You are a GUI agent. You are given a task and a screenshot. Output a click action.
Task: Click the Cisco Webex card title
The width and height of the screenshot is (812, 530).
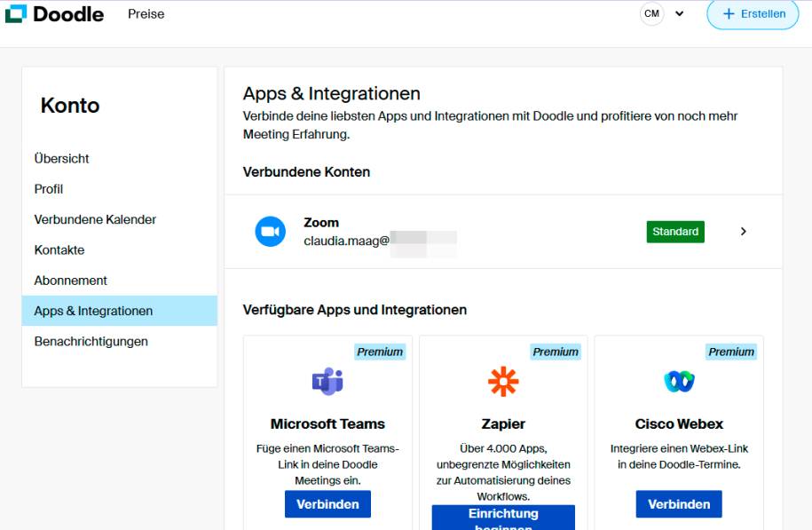[679, 423]
